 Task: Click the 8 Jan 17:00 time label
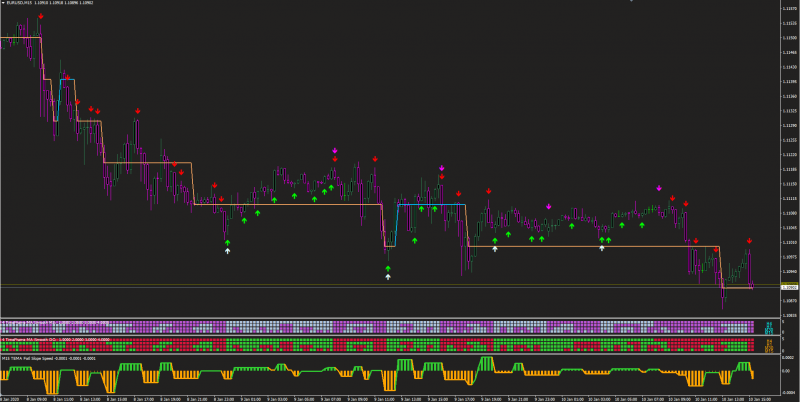tap(144, 398)
